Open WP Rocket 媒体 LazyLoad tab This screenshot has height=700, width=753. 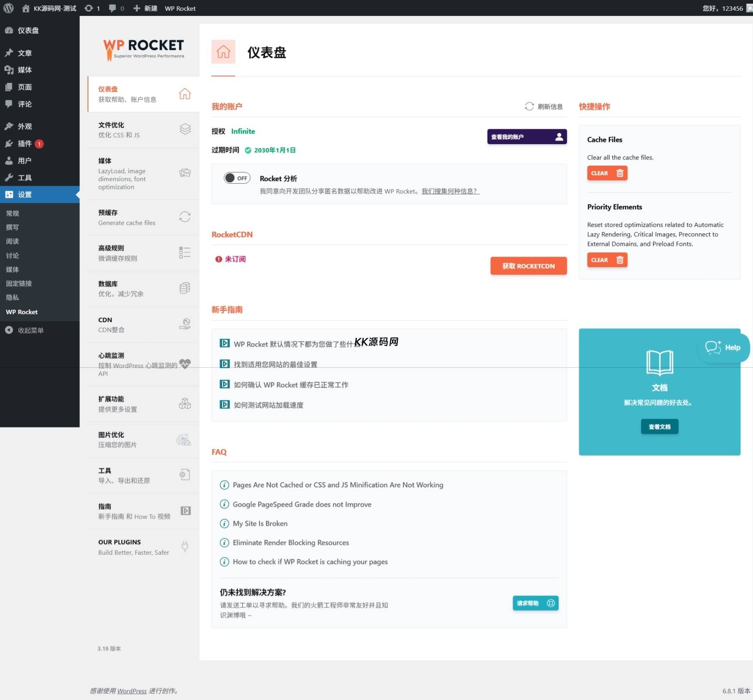pos(144,174)
